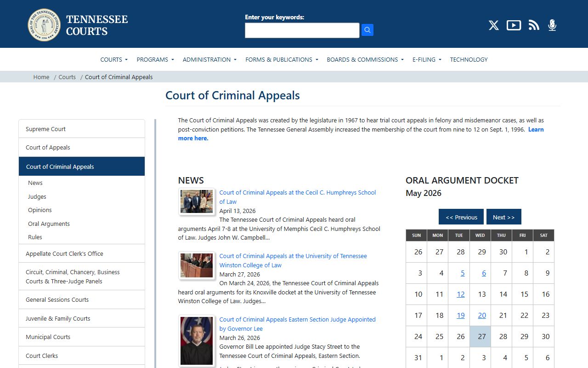Select Court Clerks in the sidebar
The image size is (588, 368).
(82, 356)
